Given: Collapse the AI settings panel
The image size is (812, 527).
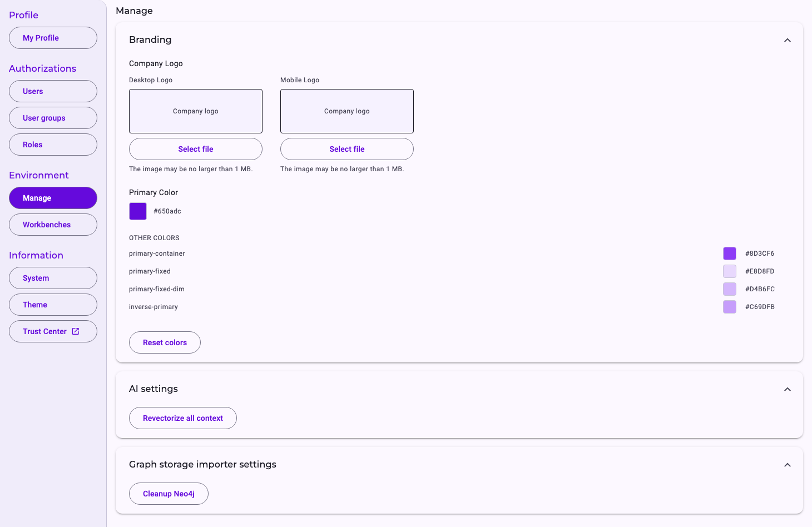Looking at the screenshot, I should click(x=788, y=389).
